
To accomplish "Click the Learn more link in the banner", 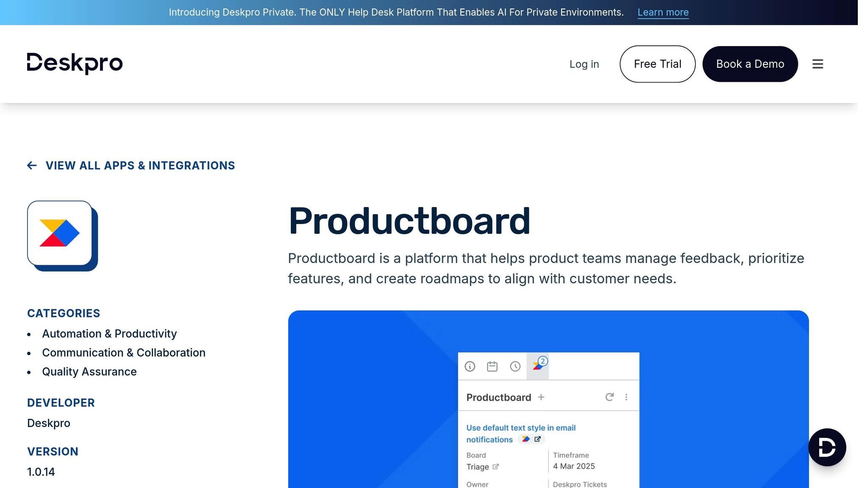I will 663,12.
